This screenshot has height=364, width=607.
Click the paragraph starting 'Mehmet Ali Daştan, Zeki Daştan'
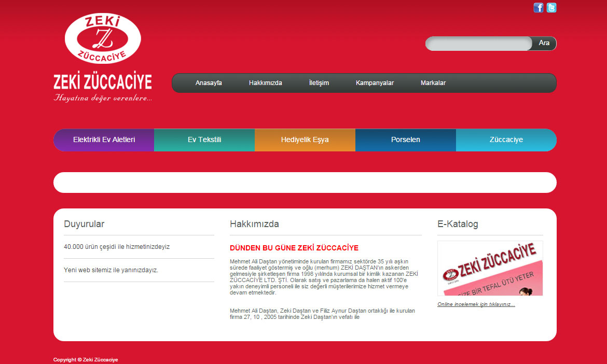pyautogui.click(x=323, y=314)
